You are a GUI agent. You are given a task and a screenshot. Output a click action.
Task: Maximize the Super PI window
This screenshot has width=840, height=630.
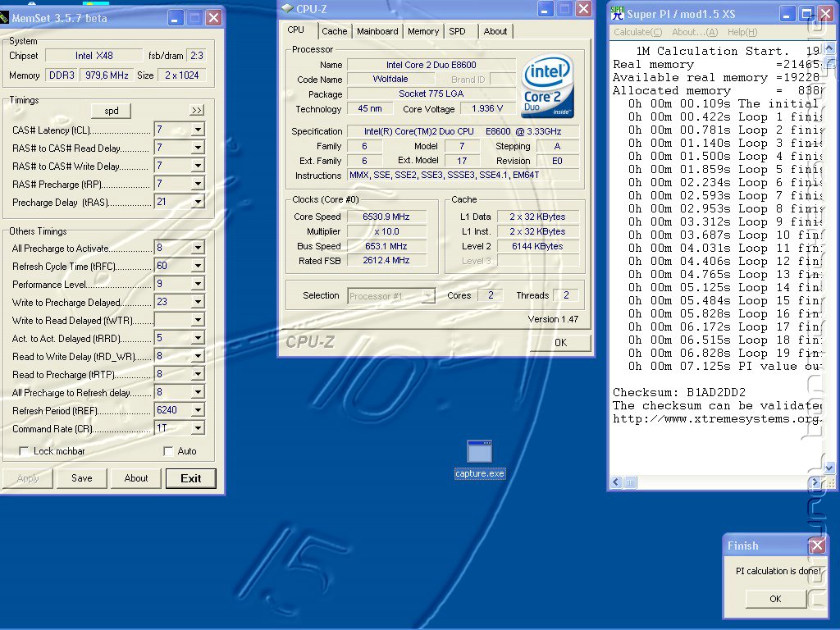(807, 14)
